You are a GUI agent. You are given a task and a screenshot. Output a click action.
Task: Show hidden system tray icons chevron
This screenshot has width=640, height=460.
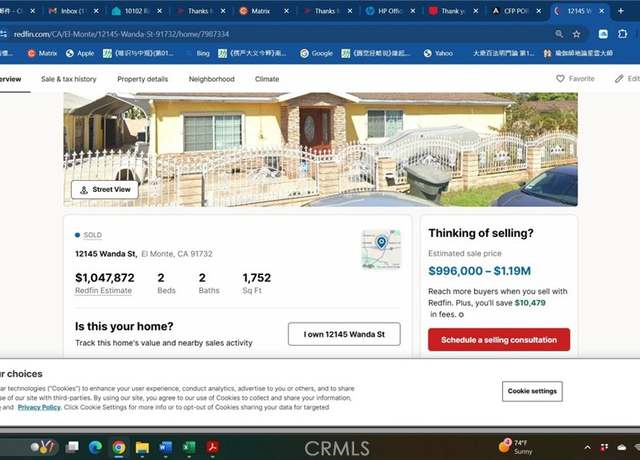(587, 448)
